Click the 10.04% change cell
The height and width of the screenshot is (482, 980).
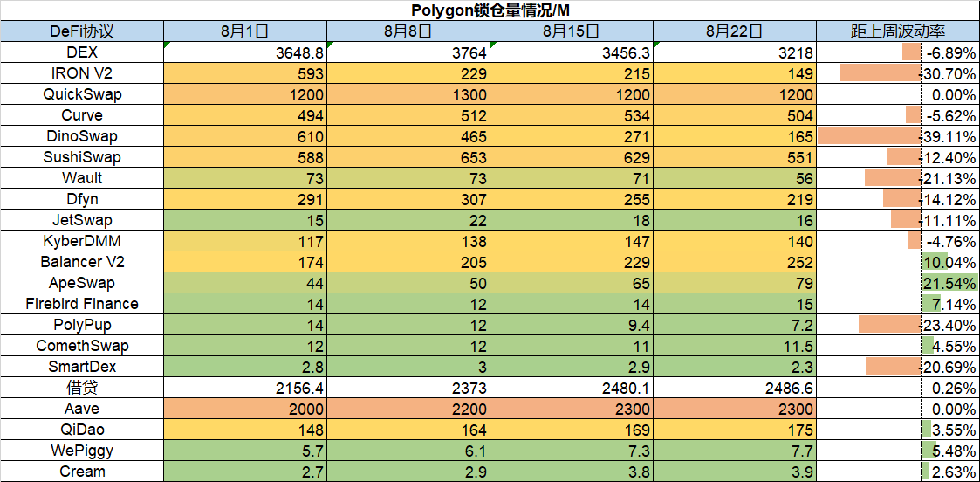898,262
